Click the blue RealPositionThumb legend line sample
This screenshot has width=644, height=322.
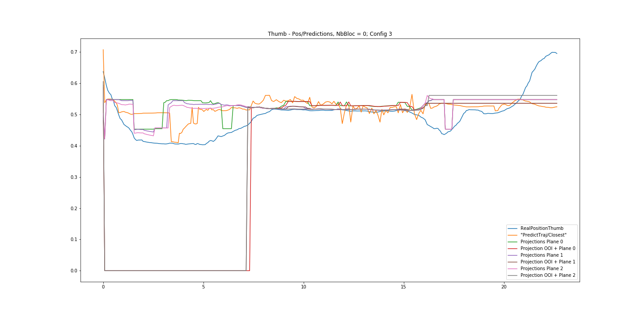click(513, 228)
